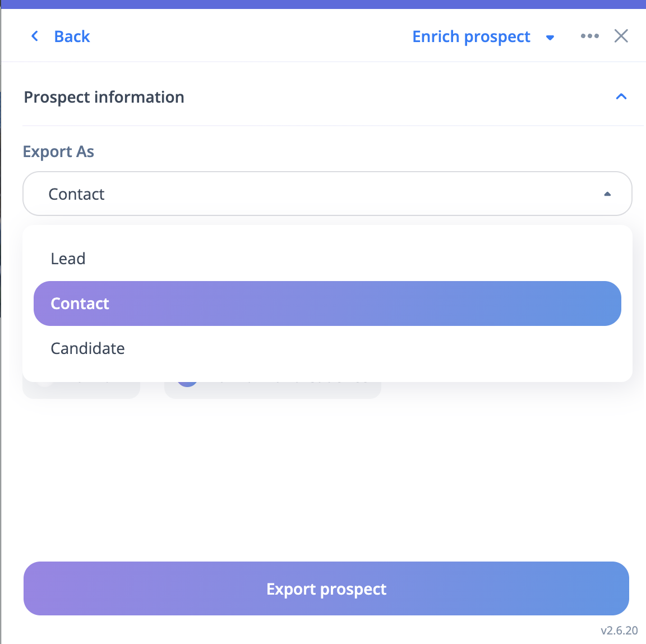Click the small caret in Export As box

pos(607,194)
